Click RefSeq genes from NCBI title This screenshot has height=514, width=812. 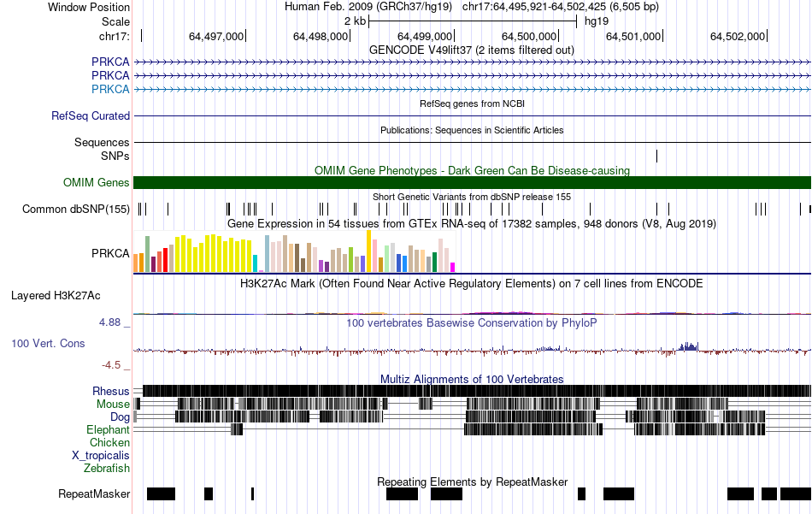pyautogui.click(x=472, y=103)
